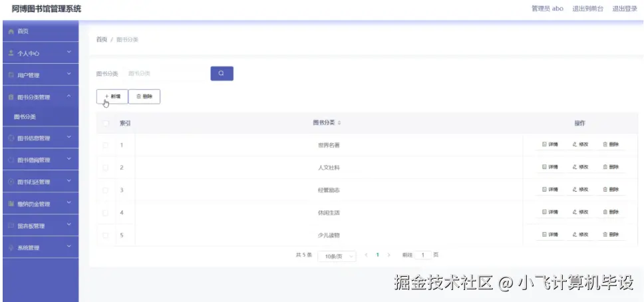Click the icon beside 图书信息管理
Screen dimensions: 644x302
tap(11, 138)
